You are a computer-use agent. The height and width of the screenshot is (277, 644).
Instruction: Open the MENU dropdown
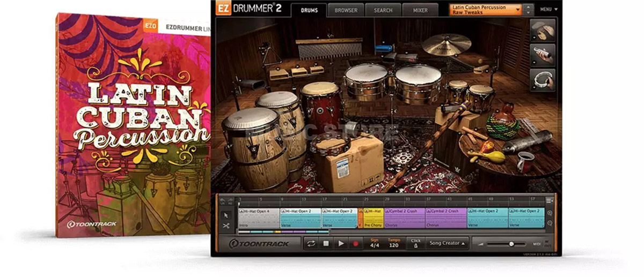coord(549,10)
